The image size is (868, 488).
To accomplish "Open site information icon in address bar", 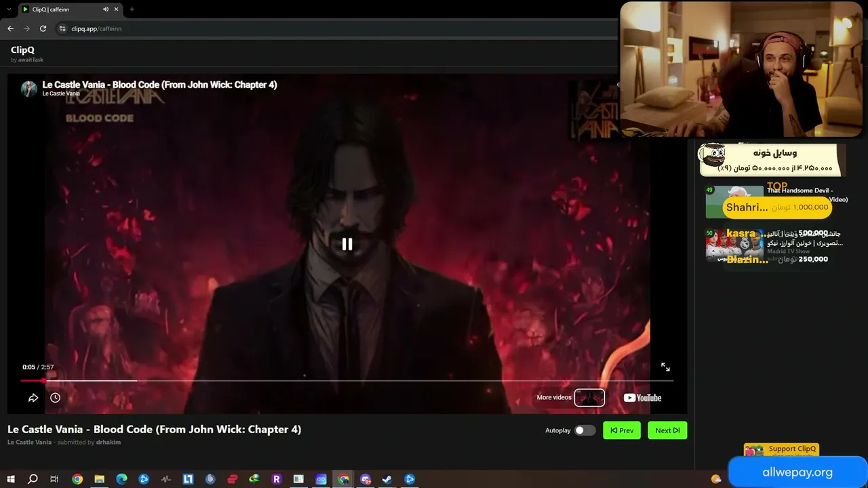I will (62, 28).
